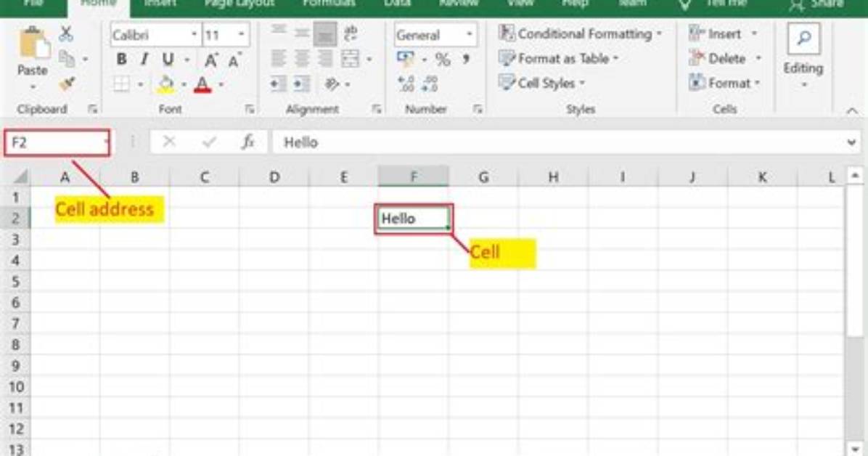The image size is (868, 456).
Task: Click the Cut scissors icon
Action: click(66, 34)
